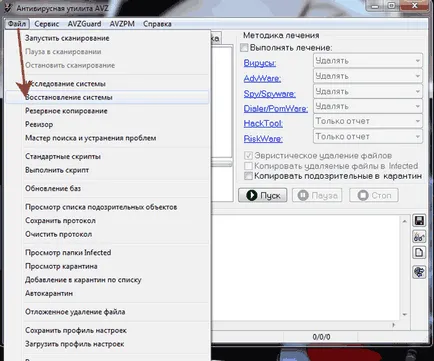The image size is (434, 361).
Task: Click log scrollbar down arrow
Action: (x=404, y=314)
